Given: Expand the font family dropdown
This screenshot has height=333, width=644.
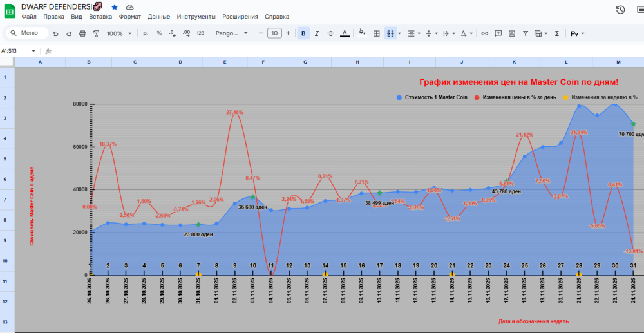Looking at the screenshot, I should pos(230,33).
